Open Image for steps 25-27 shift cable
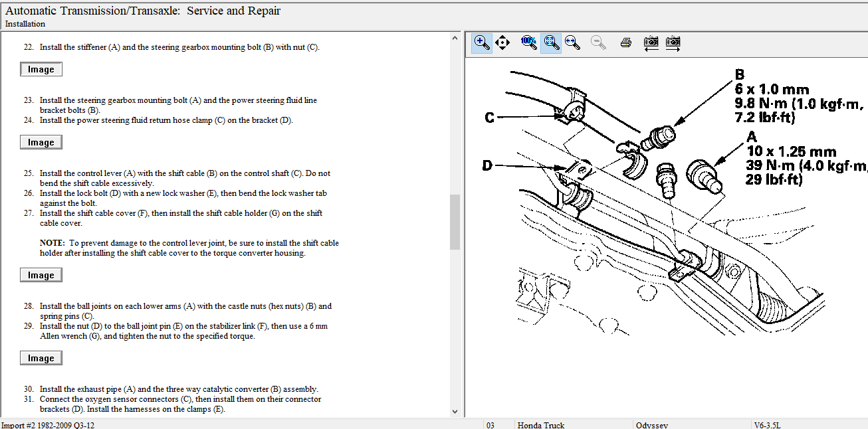This screenshot has width=868, height=429. click(41, 276)
